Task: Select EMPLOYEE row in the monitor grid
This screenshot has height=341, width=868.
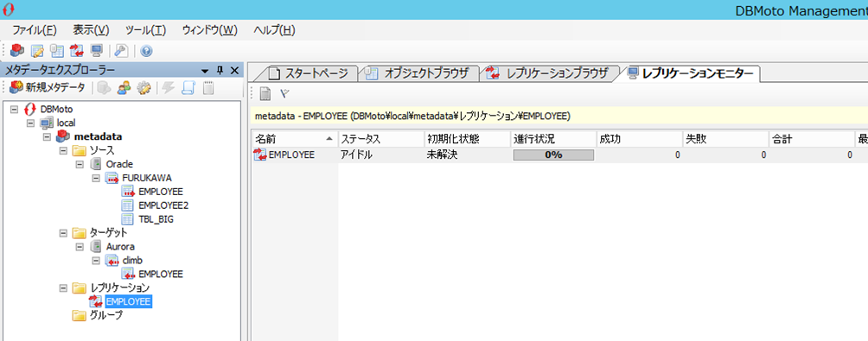Action: pyautogui.click(x=559, y=155)
